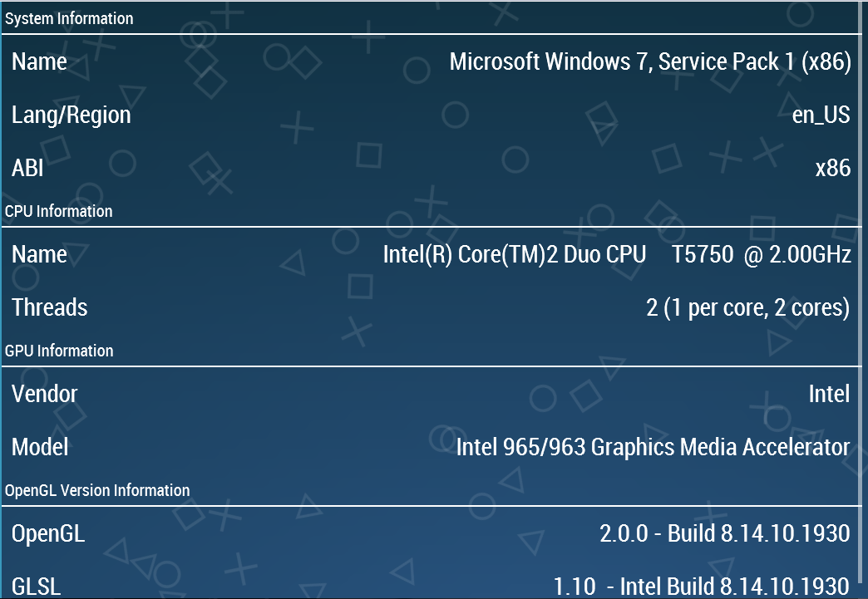Select the Intel value in the Vendor row
This screenshot has height=599, width=868.
point(829,395)
